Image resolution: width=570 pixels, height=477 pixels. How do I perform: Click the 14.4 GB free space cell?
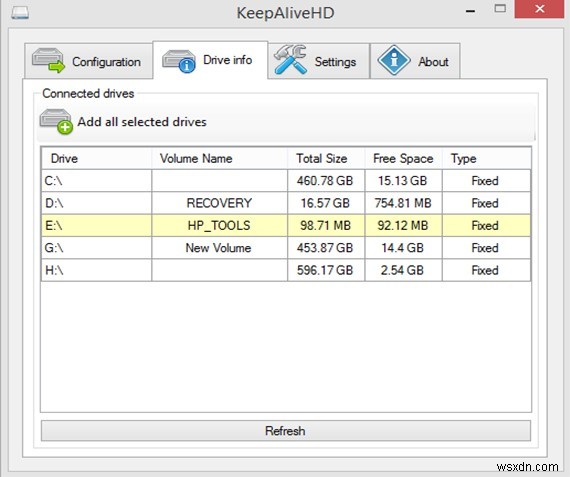click(404, 248)
